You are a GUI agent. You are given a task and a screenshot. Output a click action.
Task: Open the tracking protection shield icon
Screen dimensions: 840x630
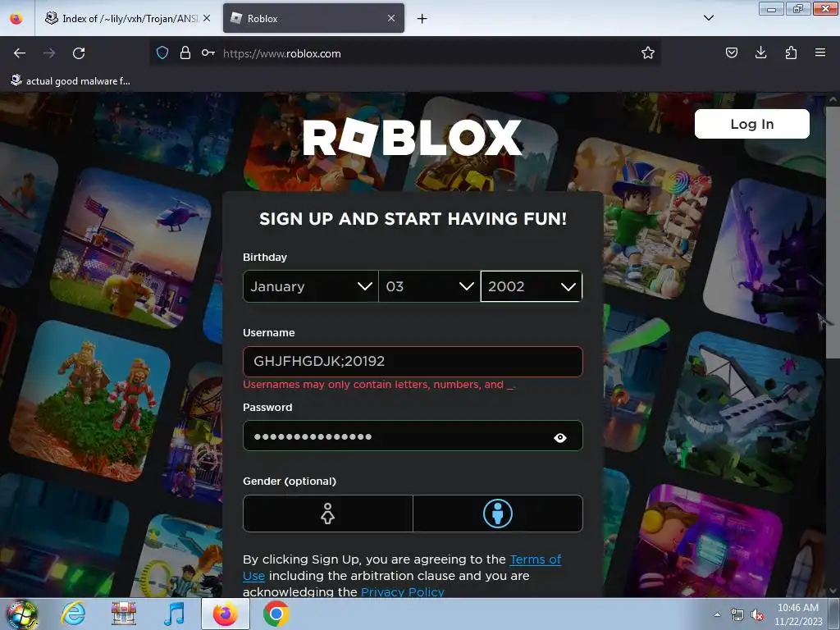(x=162, y=53)
